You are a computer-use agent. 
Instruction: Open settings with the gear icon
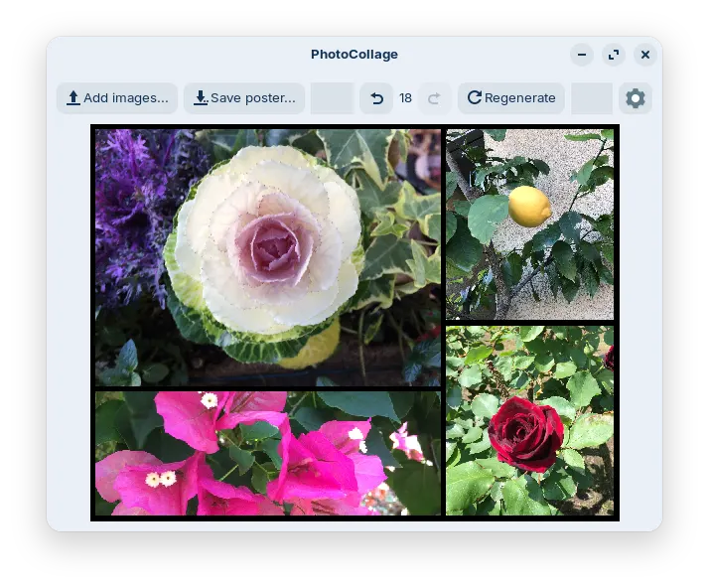636,98
